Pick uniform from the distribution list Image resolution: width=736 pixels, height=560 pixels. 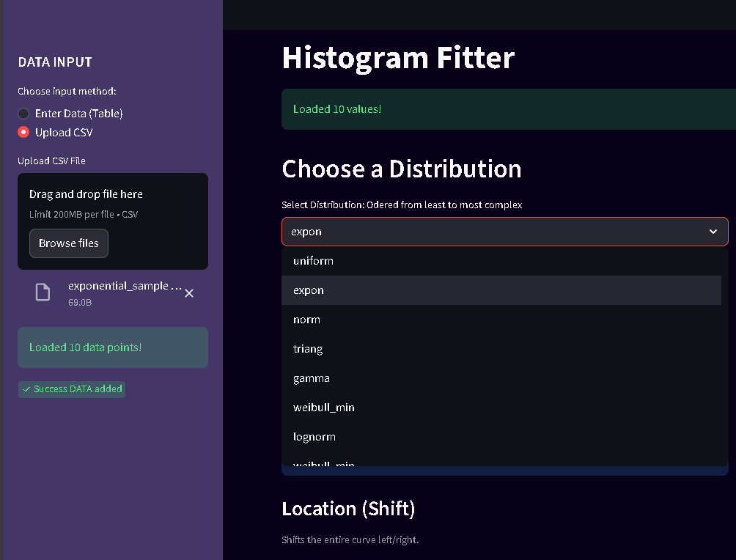click(x=314, y=261)
